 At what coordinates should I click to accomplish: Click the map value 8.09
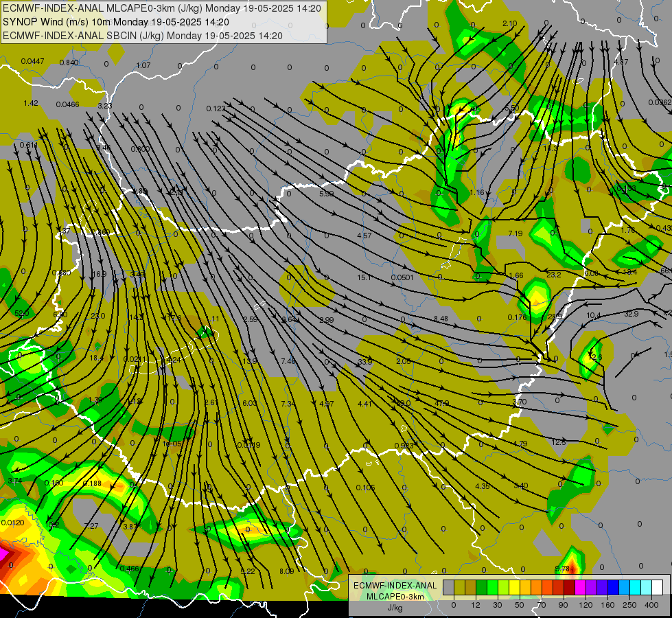[x=287, y=571]
